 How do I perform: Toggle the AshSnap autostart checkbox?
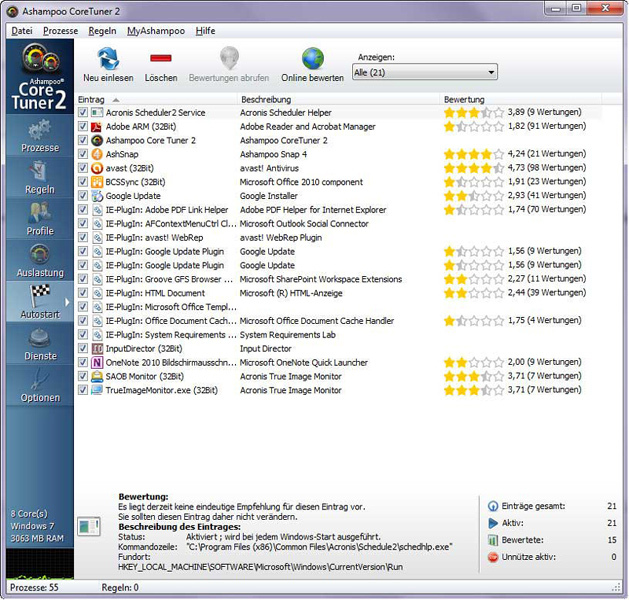[83, 154]
